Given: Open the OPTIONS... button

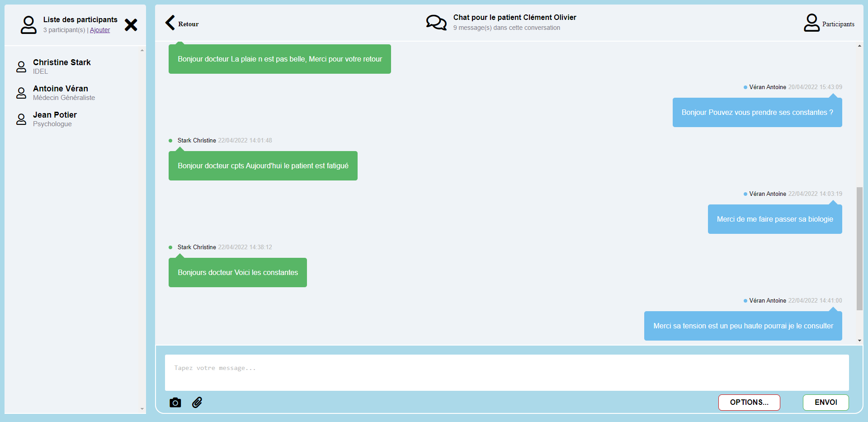Looking at the screenshot, I should click(749, 402).
